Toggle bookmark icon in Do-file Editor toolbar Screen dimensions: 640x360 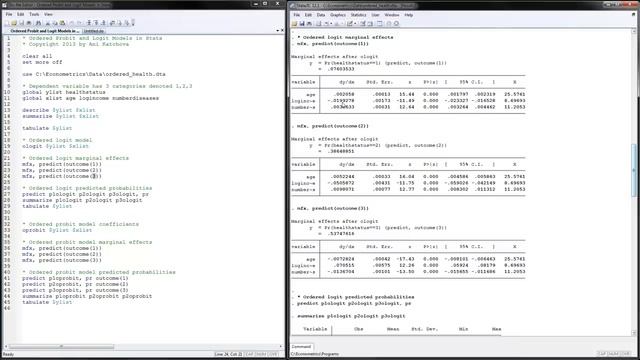coord(89,23)
